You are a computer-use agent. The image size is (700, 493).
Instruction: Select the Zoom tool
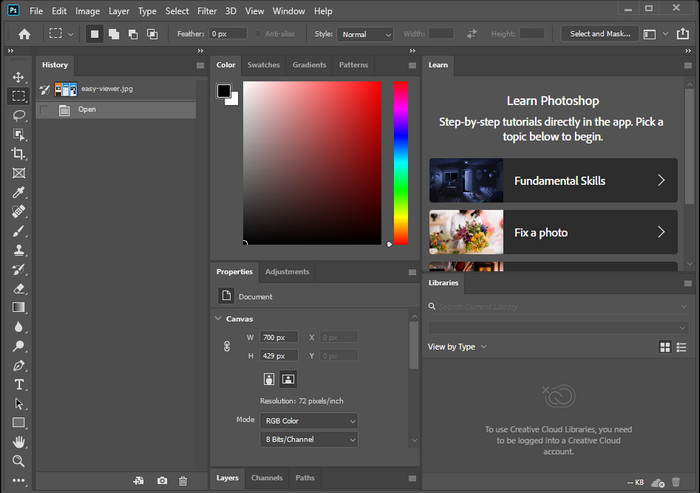18,461
